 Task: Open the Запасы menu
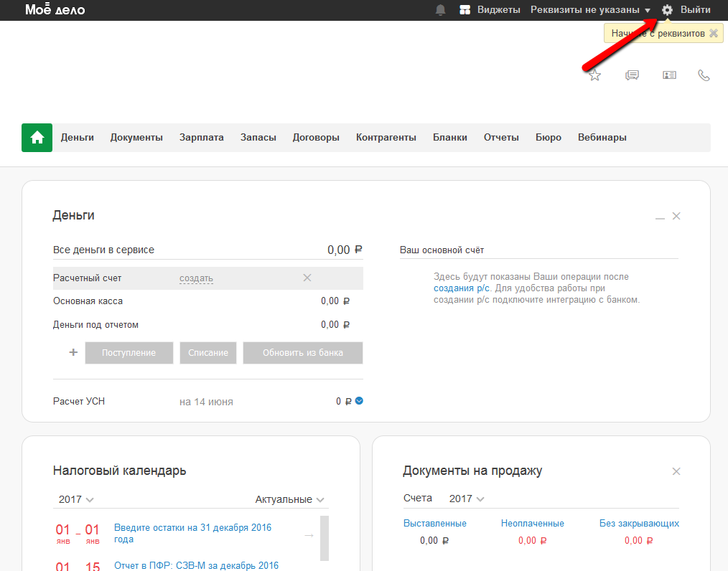pyautogui.click(x=258, y=138)
